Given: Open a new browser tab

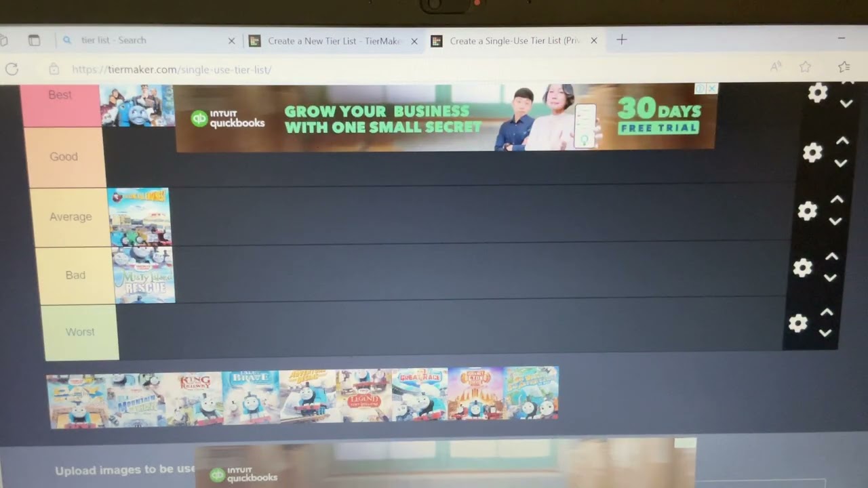Looking at the screenshot, I should point(621,40).
